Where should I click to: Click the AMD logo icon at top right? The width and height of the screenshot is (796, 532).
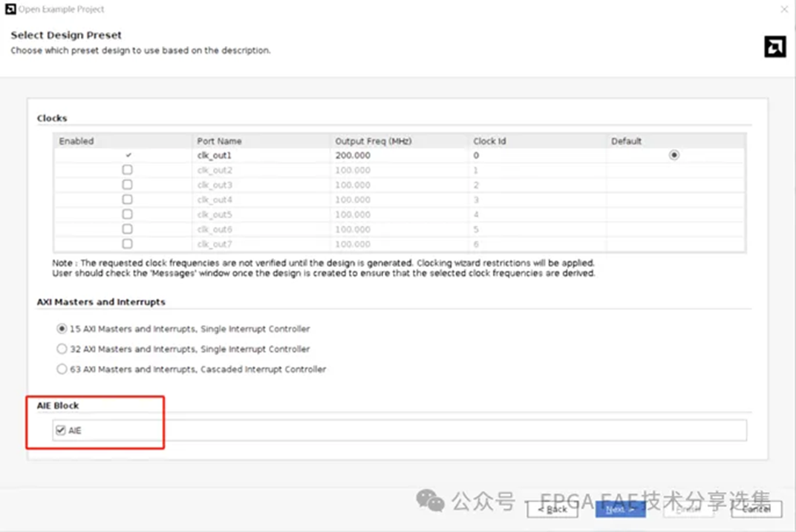774,47
